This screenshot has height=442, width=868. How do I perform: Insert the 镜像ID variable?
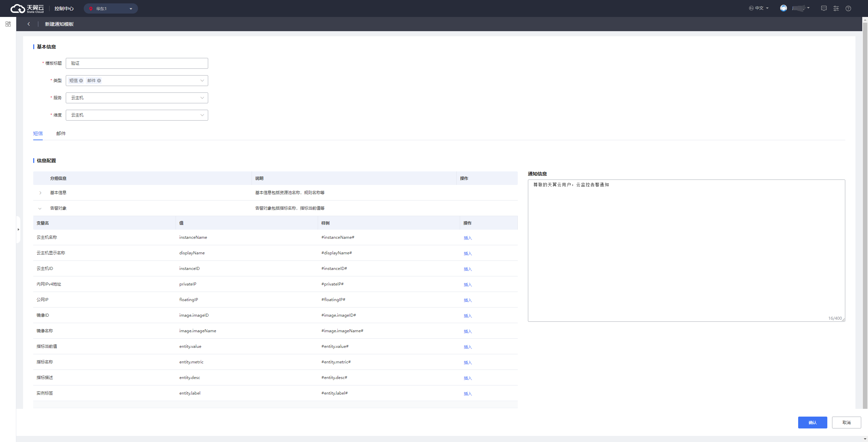coord(468,316)
